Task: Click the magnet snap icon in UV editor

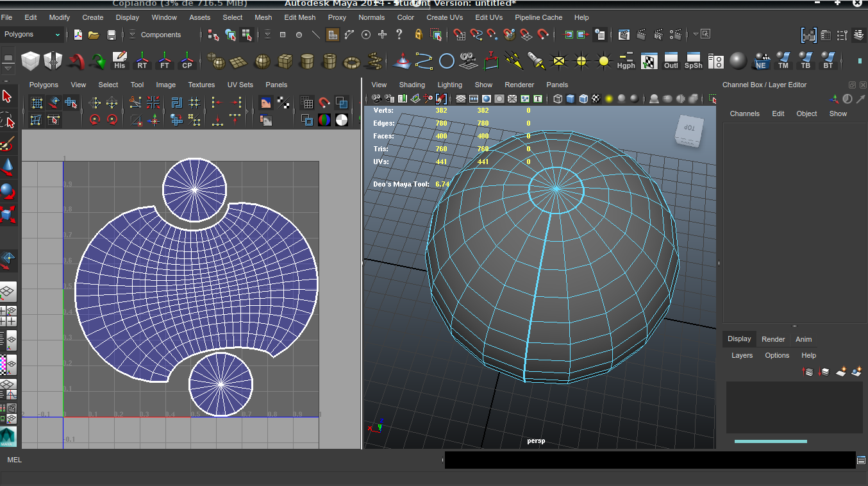Action: pos(324,103)
